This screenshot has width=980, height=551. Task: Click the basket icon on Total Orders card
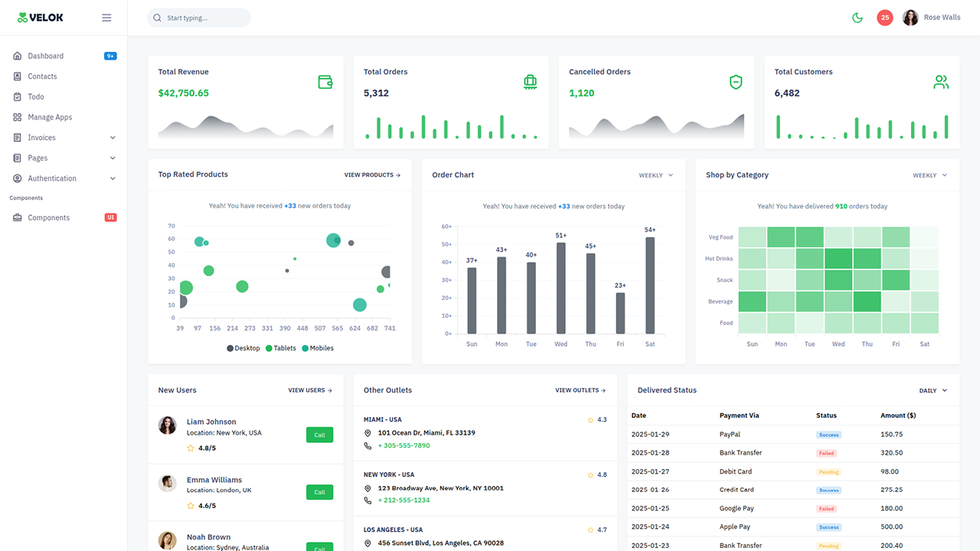(x=530, y=81)
